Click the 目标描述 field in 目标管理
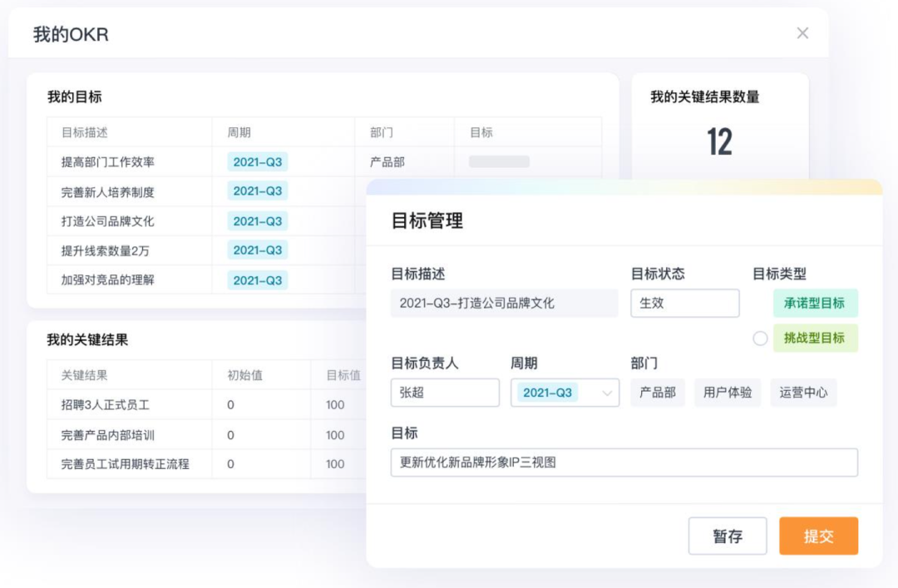 [x=504, y=304]
